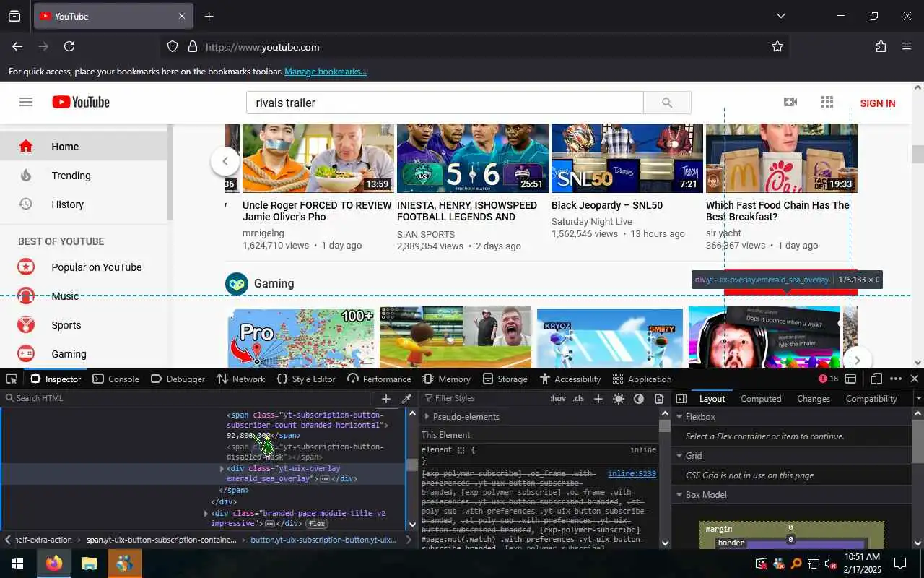
Task: Collapse the Grid section
Action: click(679, 456)
